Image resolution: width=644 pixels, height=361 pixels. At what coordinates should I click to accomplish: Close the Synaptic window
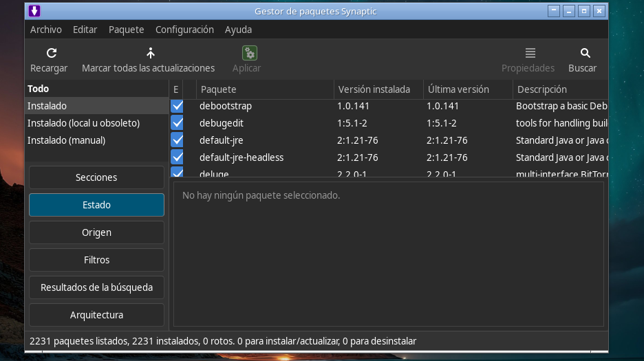tap(599, 11)
